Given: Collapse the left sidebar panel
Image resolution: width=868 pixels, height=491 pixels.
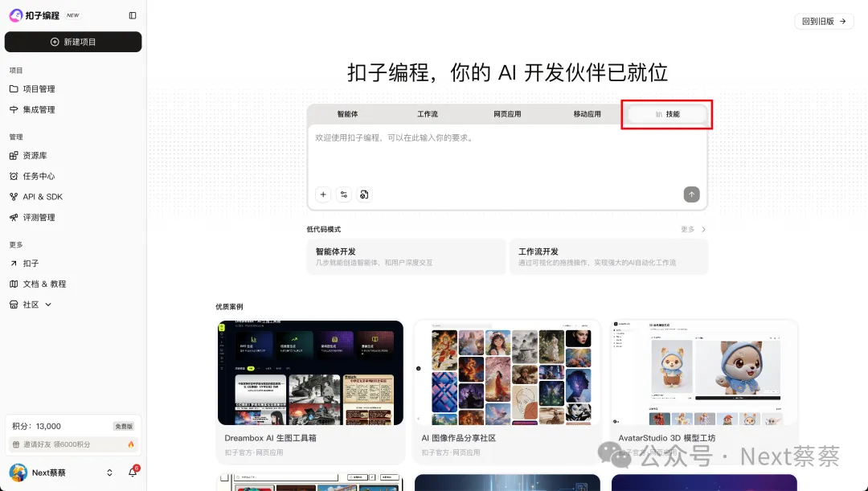Looking at the screenshot, I should click(x=133, y=15).
